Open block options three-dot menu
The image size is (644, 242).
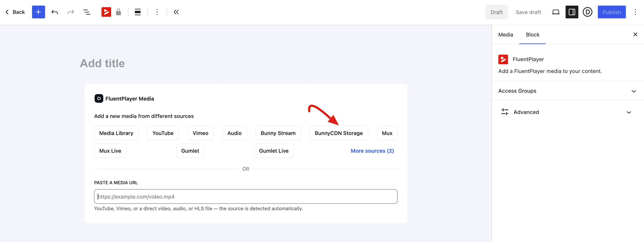click(157, 12)
